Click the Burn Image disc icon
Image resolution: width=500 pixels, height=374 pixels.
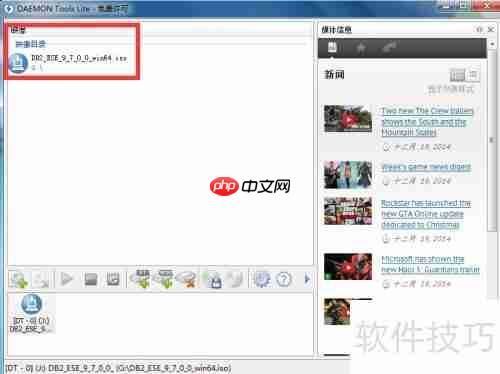236,279
